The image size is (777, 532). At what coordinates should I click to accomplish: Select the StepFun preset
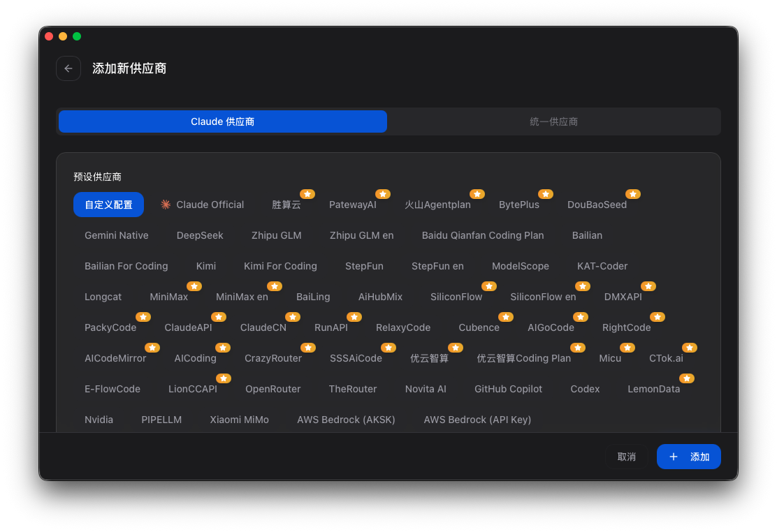364,266
